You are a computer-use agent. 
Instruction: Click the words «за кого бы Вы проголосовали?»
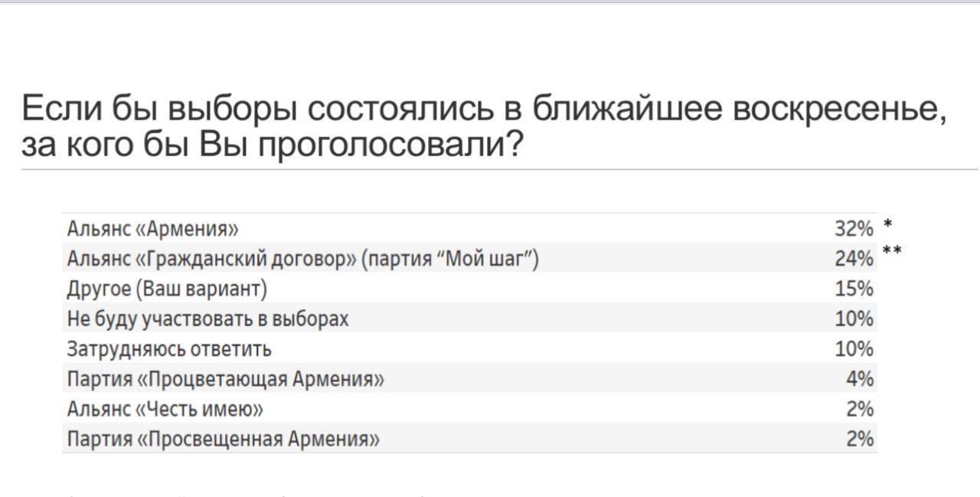273,143
